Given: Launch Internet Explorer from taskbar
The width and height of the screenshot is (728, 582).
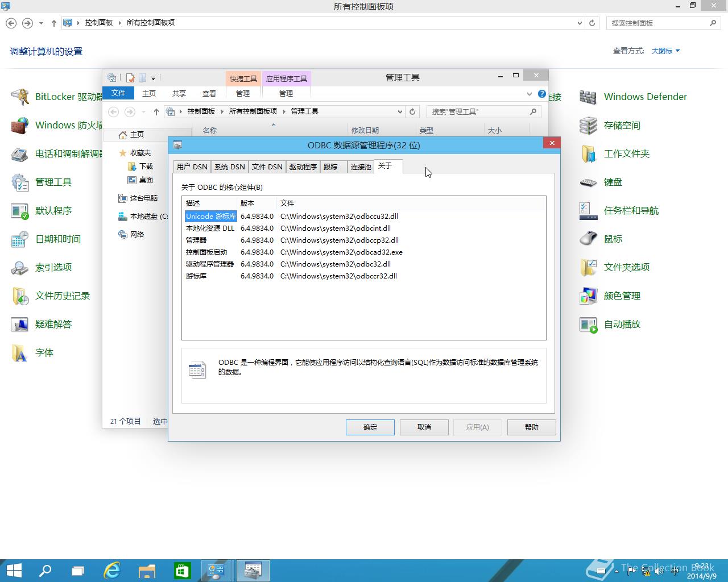Looking at the screenshot, I should 112,570.
